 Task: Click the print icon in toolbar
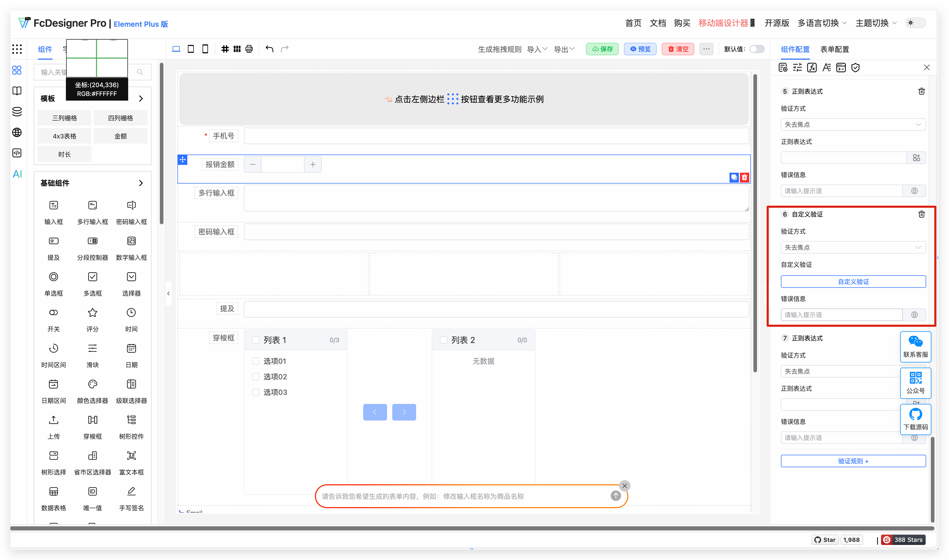tap(249, 49)
